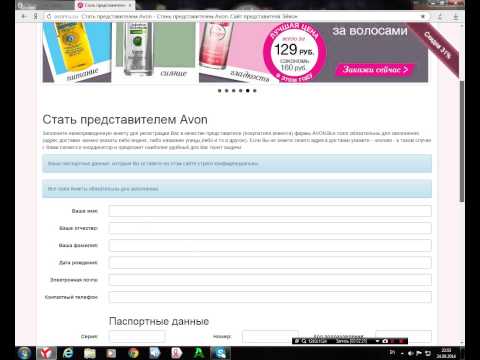Click the 'Электронная почта' input field
480x360 pixels.
pyautogui.click(x=270, y=280)
